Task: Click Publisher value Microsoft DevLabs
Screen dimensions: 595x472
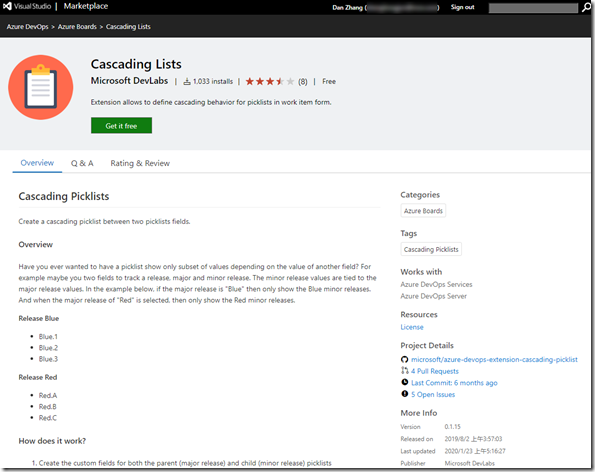Action: (x=469, y=463)
